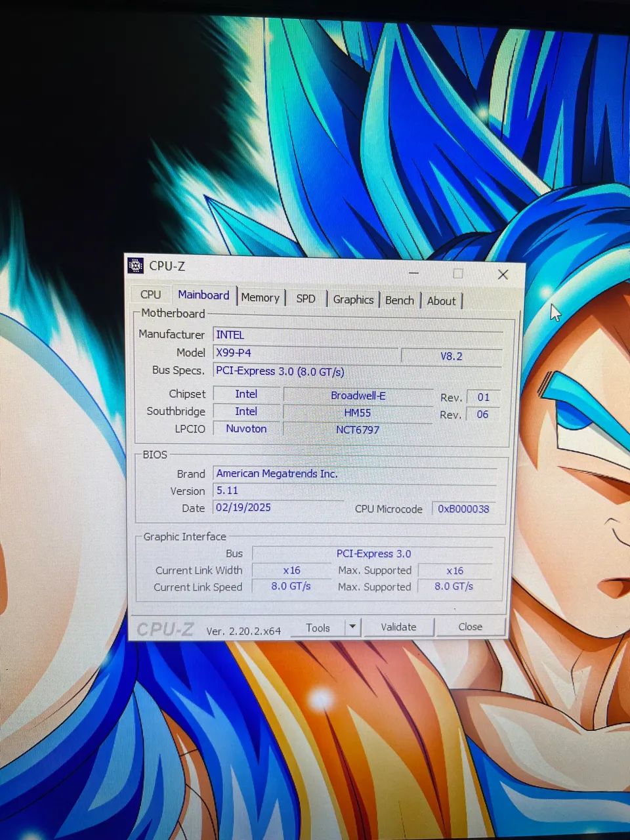Image resolution: width=630 pixels, height=840 pixels.
Task: Switch to the CPU tab
Action: click(x=150, y=295)
